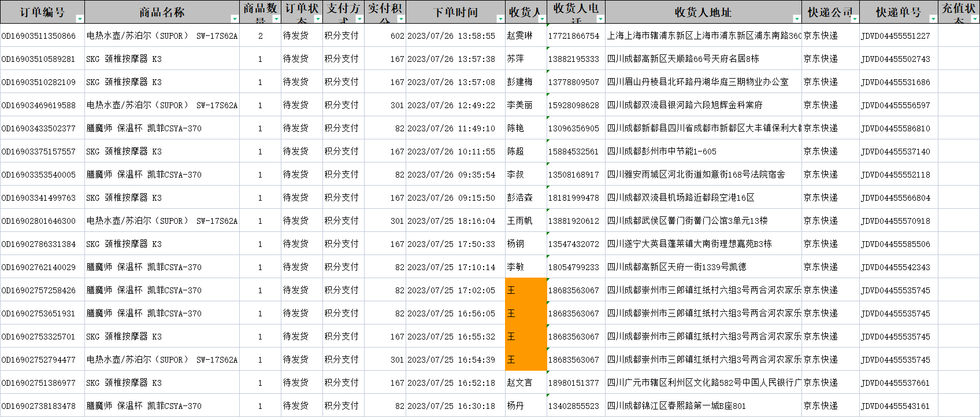Select order time 2023/07/25 18:16:04
This screenshot has width=980, height=417.
(x=451, y=221)
